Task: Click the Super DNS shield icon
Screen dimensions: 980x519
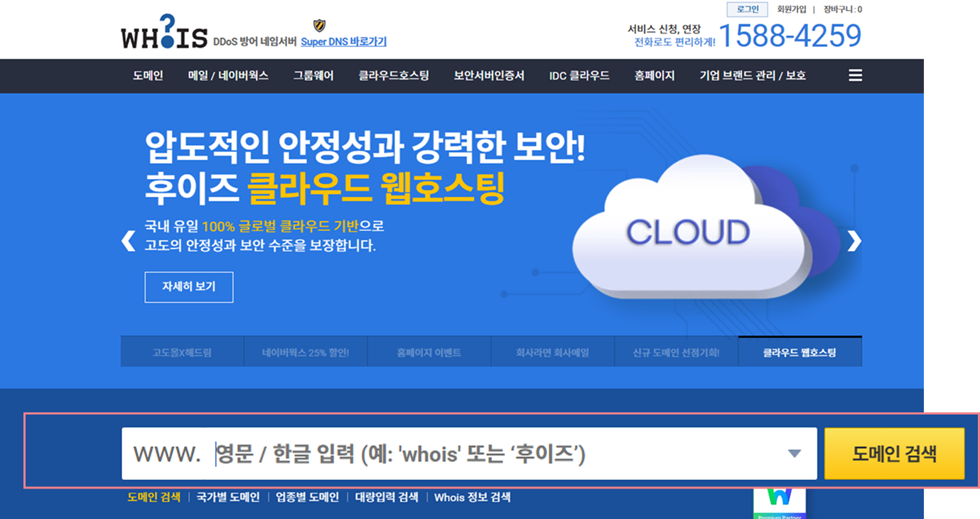Action: tap(320, 26)
